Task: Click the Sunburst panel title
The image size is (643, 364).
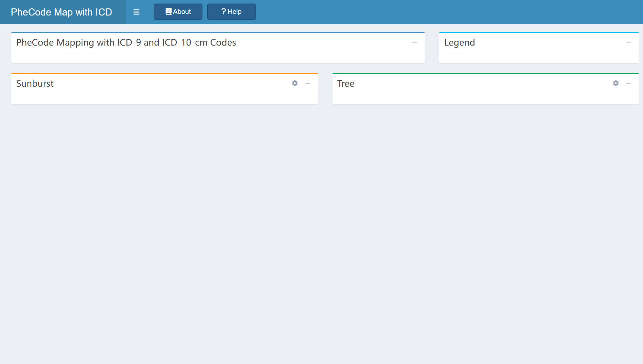Action: point(35,83)
